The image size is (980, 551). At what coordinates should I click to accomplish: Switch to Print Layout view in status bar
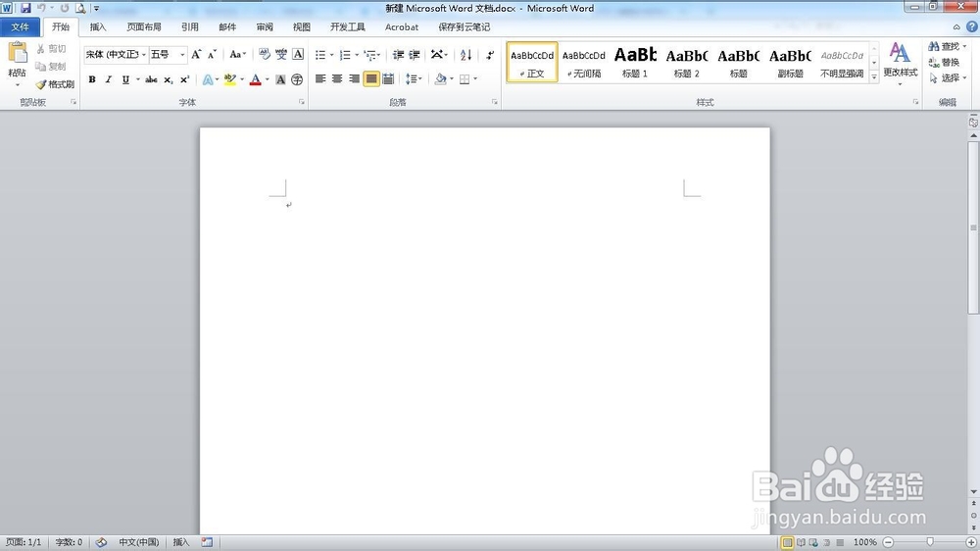coord(788,542)
